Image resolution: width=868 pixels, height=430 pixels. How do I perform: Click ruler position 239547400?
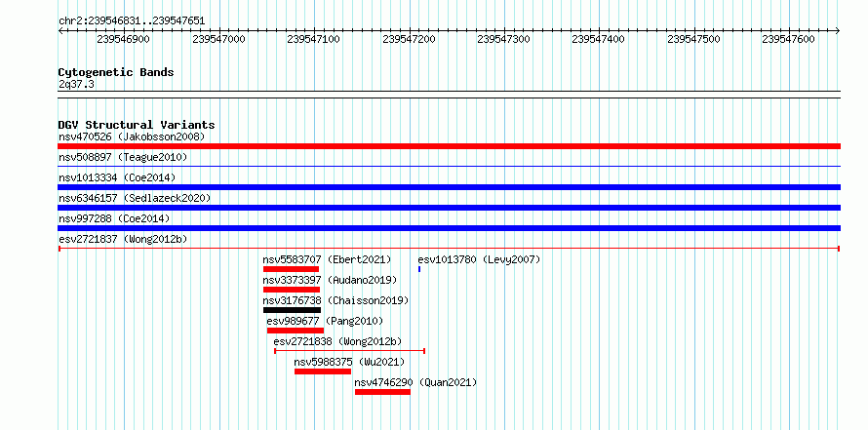click(x=599, y=39)
